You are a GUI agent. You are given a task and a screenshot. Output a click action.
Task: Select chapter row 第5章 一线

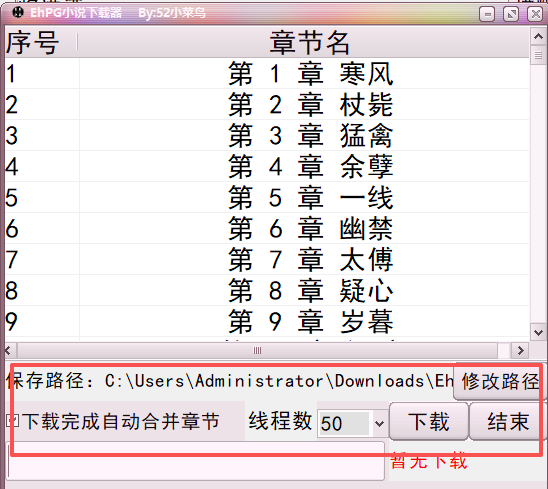(x=267, y=197)
